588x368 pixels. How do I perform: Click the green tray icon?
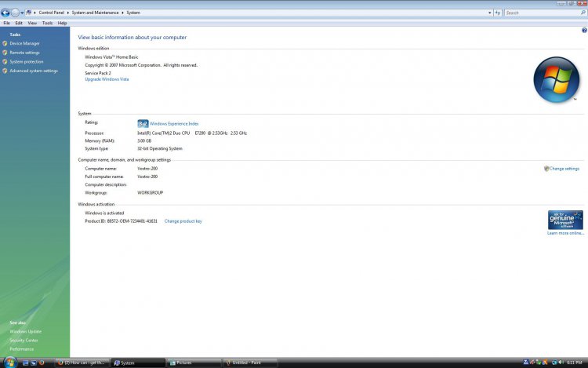point(539,363)
